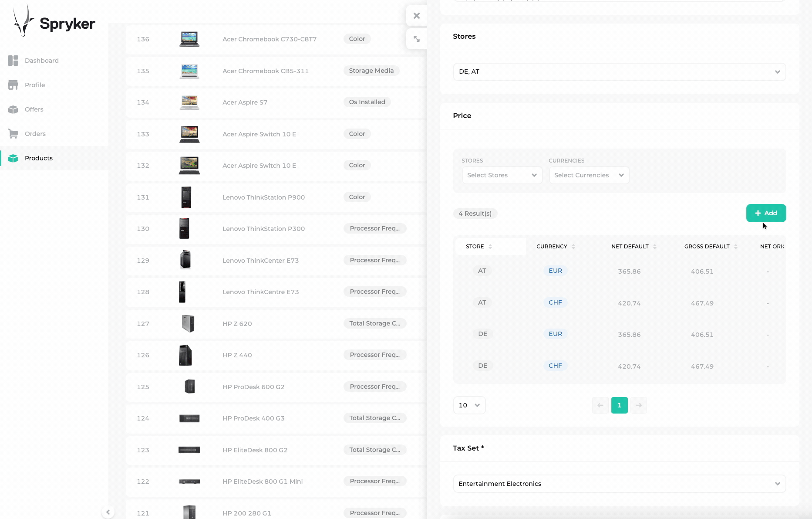Click the Spryker logo
Viewport: 812px width, 519px height.
click(54, 21)
